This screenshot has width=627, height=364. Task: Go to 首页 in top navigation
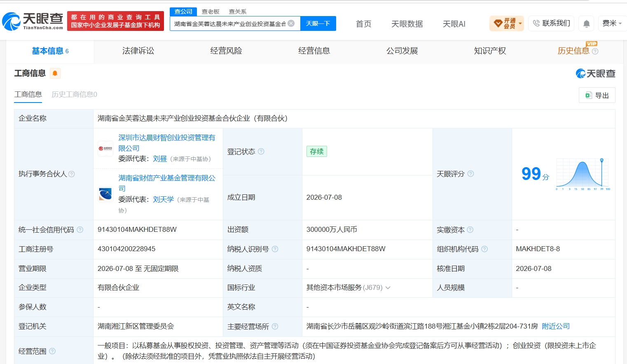[x=363, y=24]
